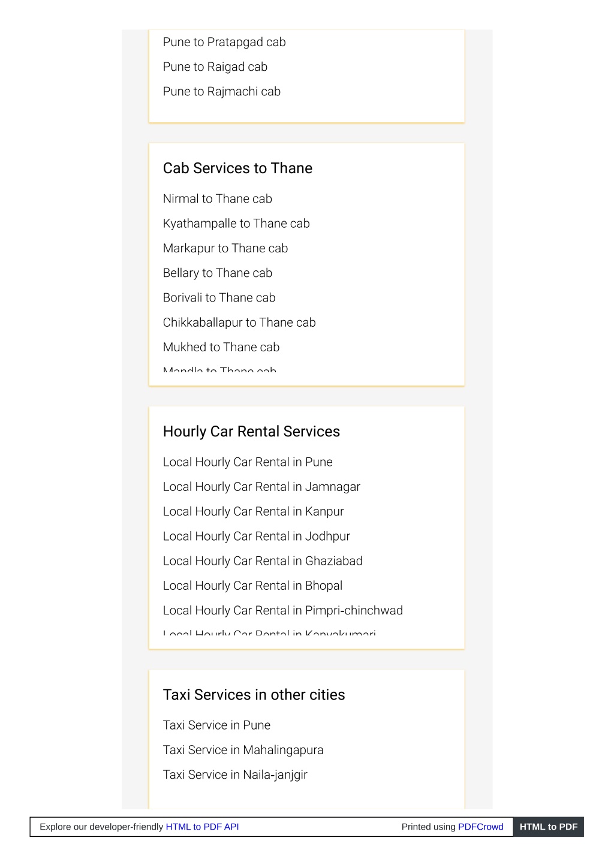Screen dimensions: 614x868
Task: Open Local Hourly Car Rental in Pune
Action: tap(248, 462)
